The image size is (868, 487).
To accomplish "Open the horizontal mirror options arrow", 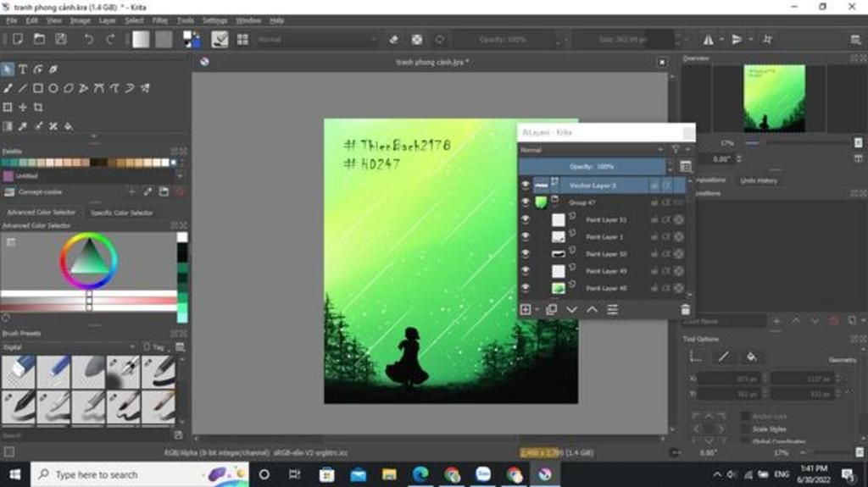I will click(x=722, y=39).
